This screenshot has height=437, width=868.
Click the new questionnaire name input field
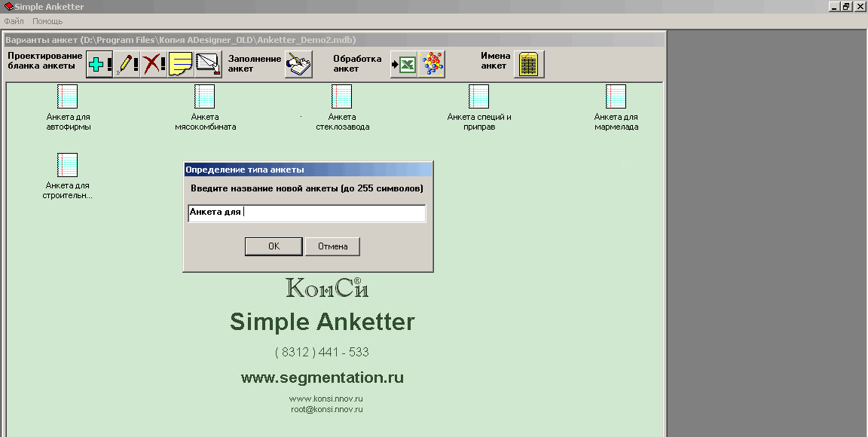click(307, 213)
